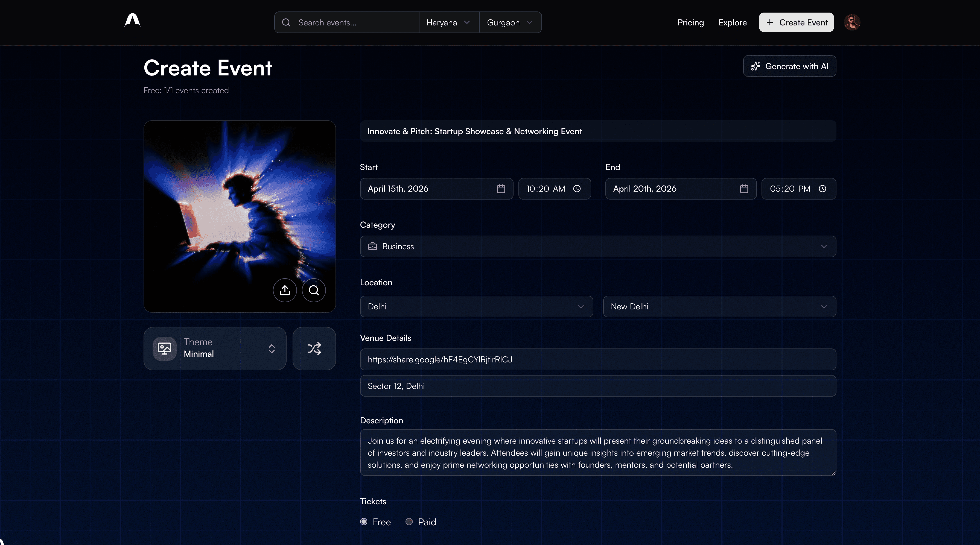
Task: Click the Generate with AI button
Action: (789, 66)
